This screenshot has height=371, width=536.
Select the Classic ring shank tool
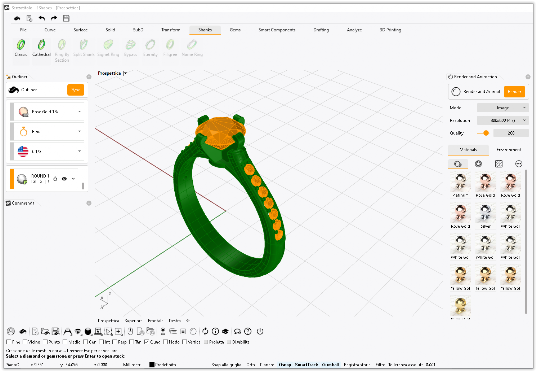point(21,48)
